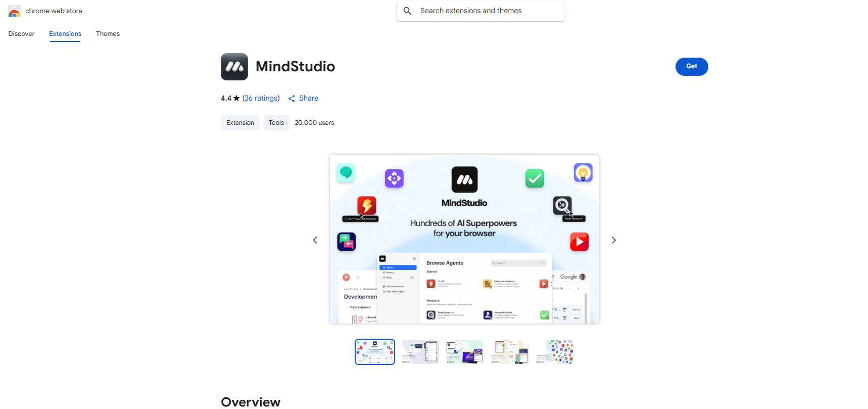Click the blue Get button

point(692,67)
